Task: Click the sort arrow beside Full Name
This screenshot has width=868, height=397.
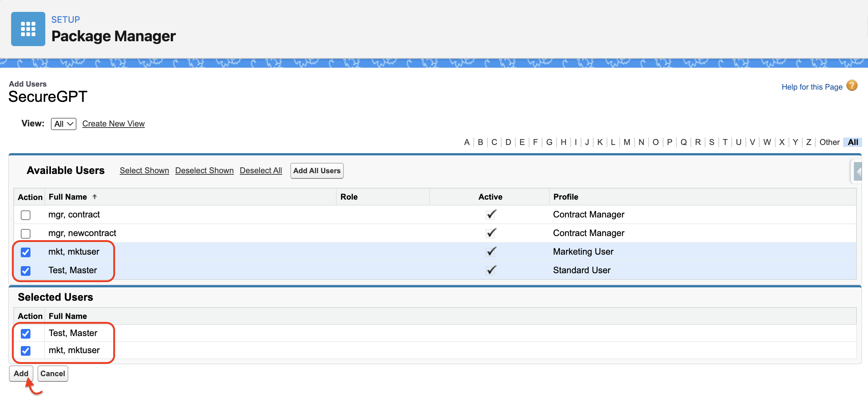Action: click(x=95, y=197)
